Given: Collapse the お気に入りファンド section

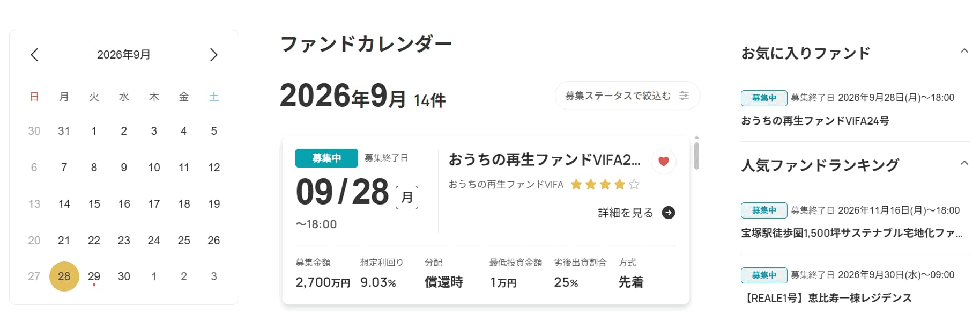Looking at the screenshot, I should (x=964, y=51).
